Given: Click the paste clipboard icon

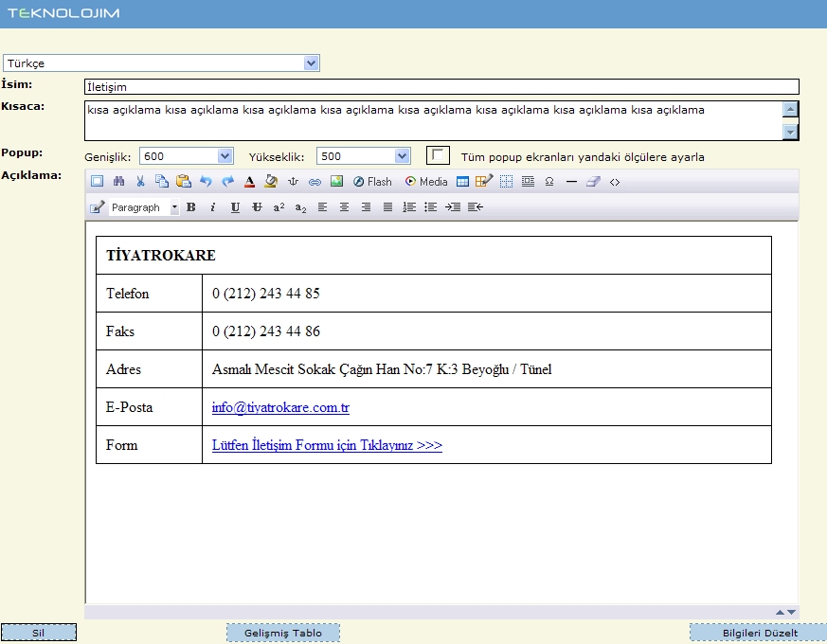Looking at the screenshot, I should 184,182.
